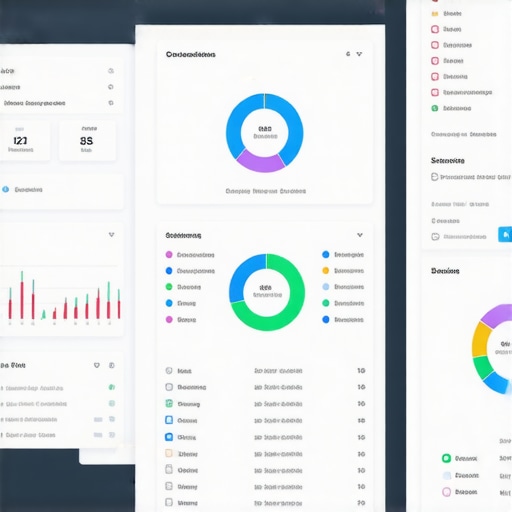Click the gray tag icon on the heart-header list's third row
512x512 pixels.
(x=112, y=419)
